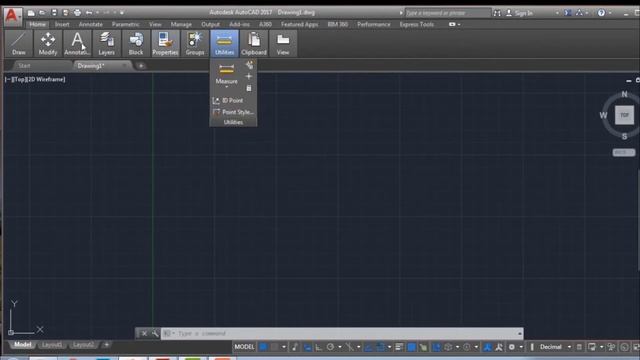Open the Output ribbon tab
The height and width of the screenshot is (360, 640).
click(x=210, y=24)
